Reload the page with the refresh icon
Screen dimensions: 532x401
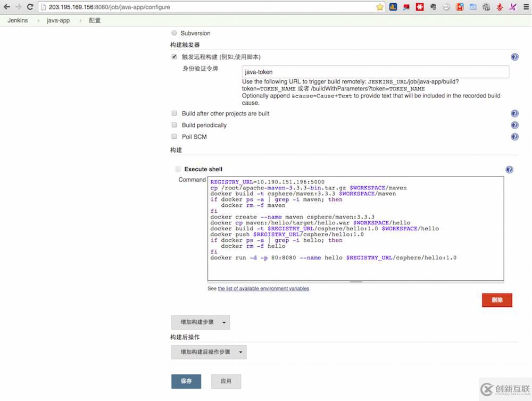(30, 7)
